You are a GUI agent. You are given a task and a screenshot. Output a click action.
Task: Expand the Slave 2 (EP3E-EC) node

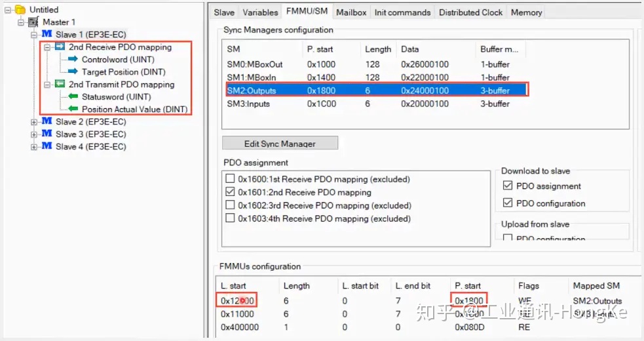tap(34, 122)
